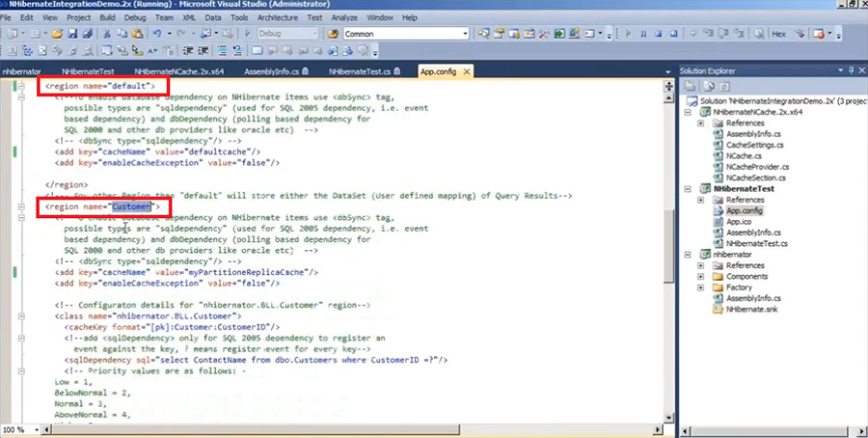Click the editor split window handle
The height and width of the screenshot is (438, 868).
pyautogui.click(x=668, y=86)
